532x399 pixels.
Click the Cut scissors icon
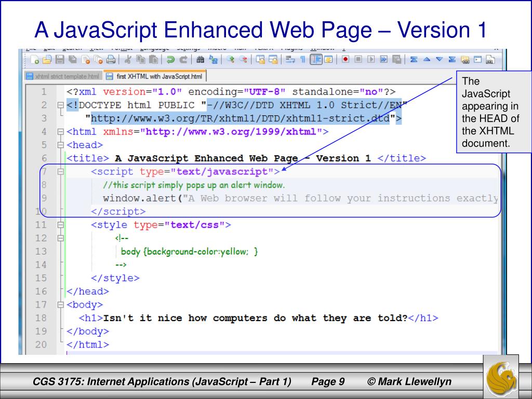click(x=128, y=60)
